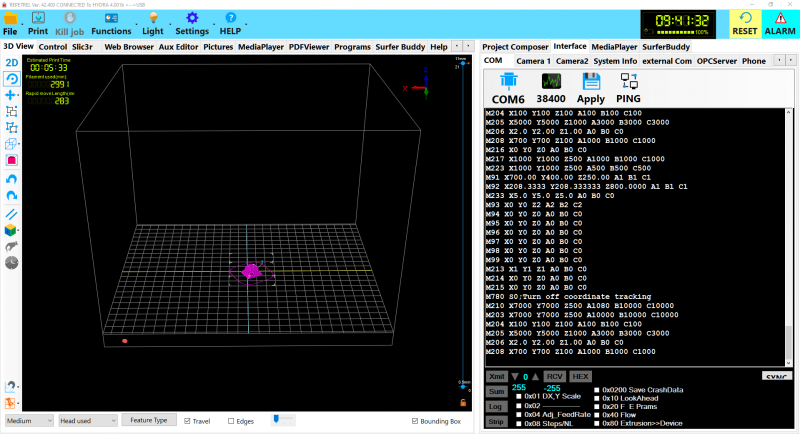Increase the value with the up triangle
Image resolution: width=800 pixels, height=434 pixels.
point(535,377)
